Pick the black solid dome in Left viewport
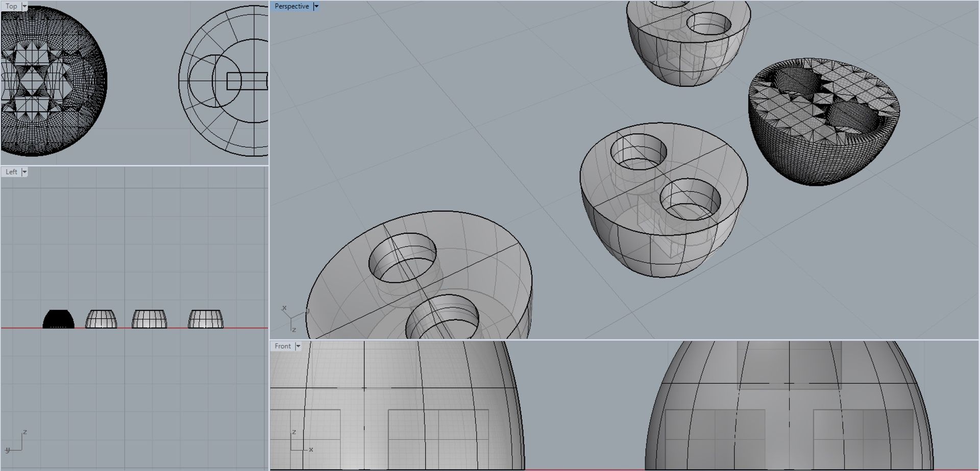 coord(58,319)
